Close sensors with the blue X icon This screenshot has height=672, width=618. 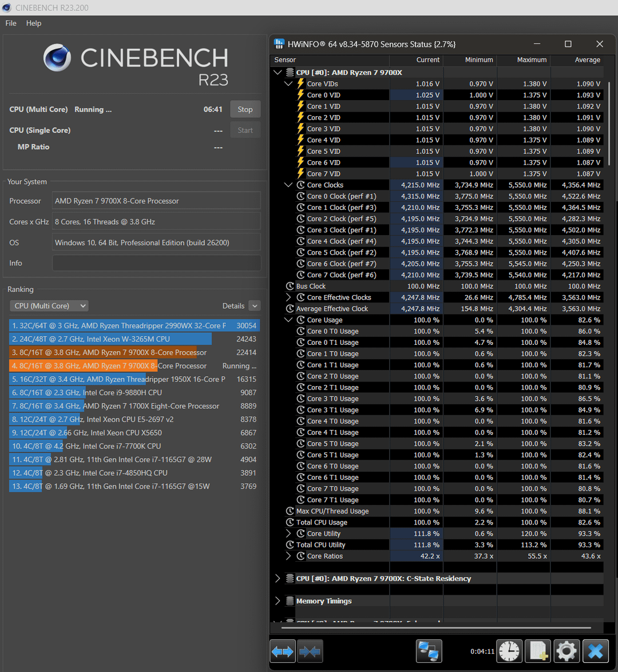point(596,651)
